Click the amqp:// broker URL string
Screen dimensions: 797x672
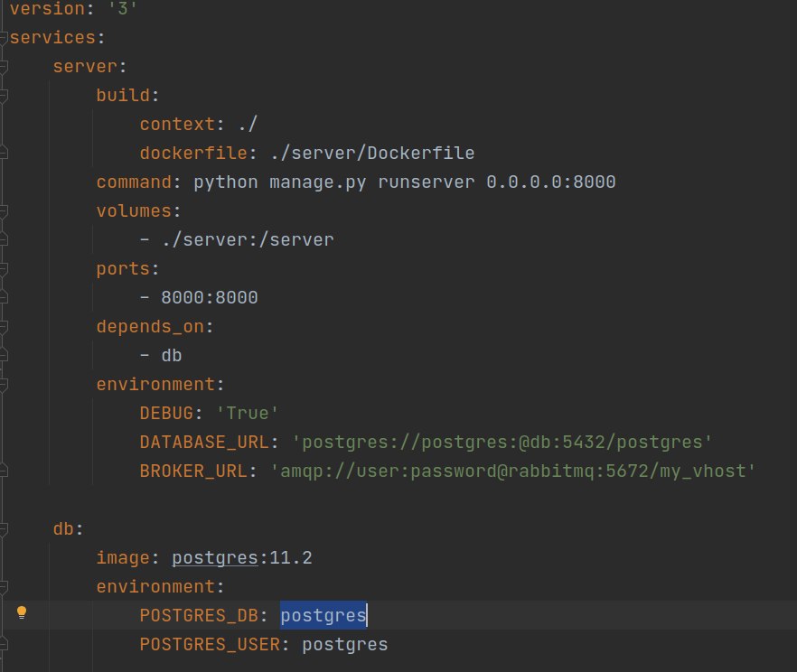click(513, 471)
